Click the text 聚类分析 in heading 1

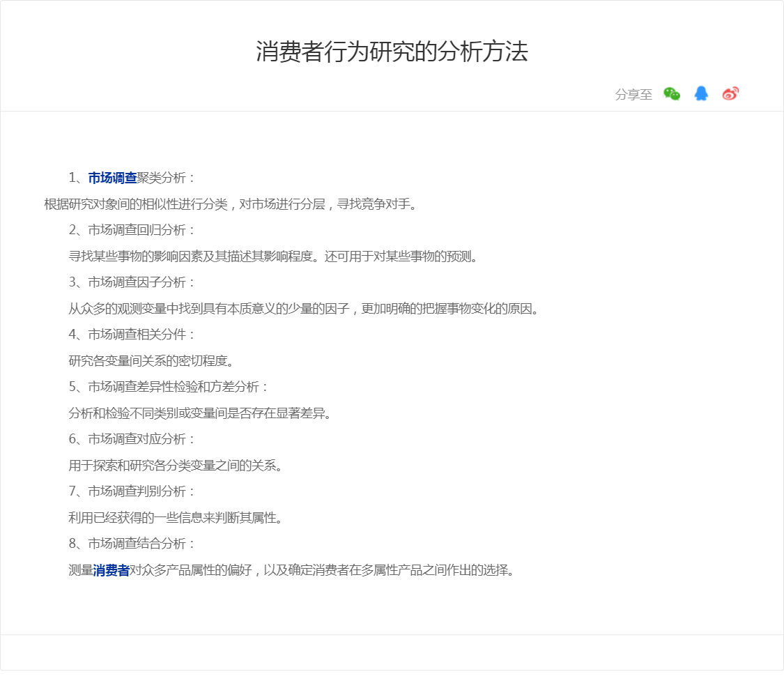162,178
